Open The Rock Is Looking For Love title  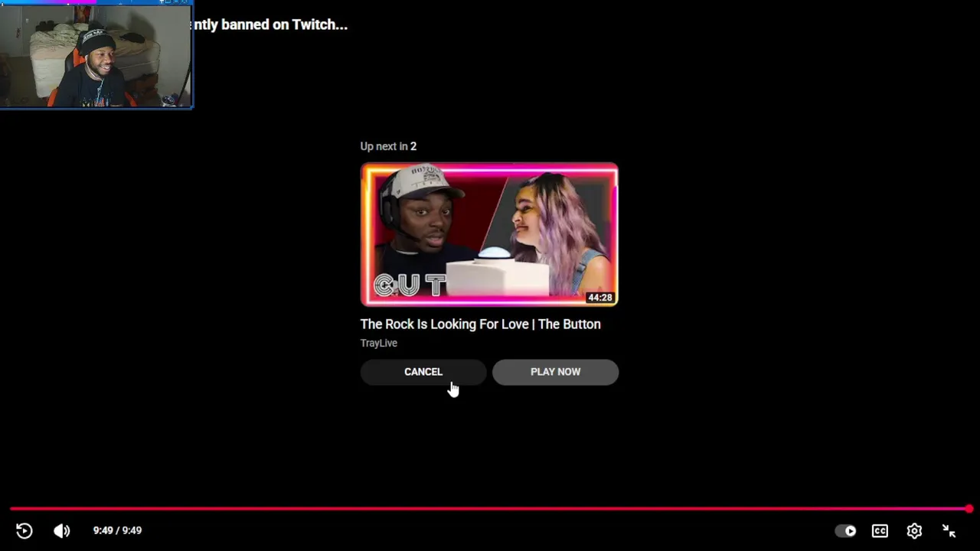(x=480, y=324)
